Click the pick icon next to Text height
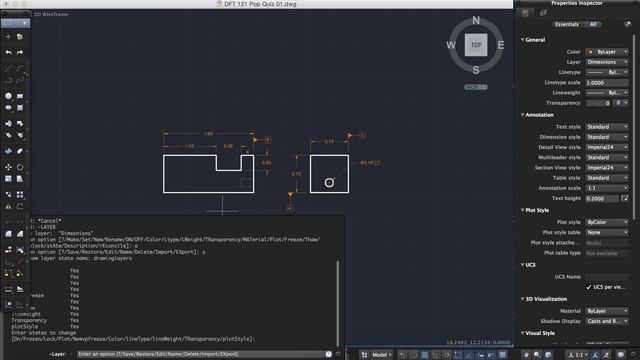This screenshot has width=640, height=360. [624, 198]
